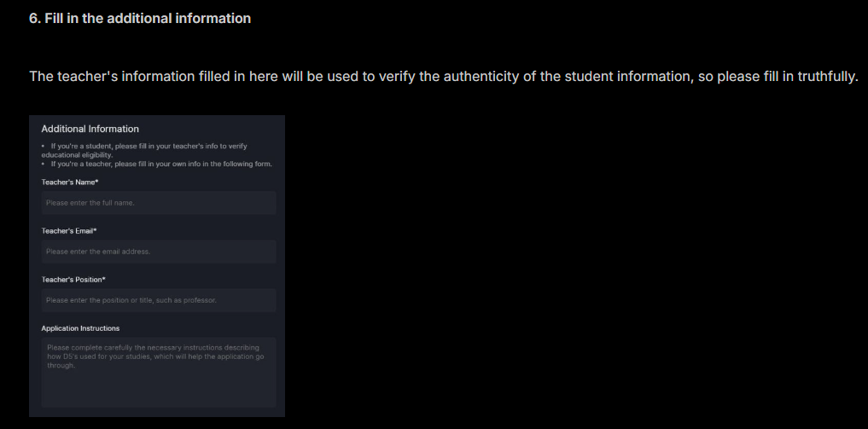Click the "Teacher's Position*" field label
868x429 pixels.
click(73, 279)
